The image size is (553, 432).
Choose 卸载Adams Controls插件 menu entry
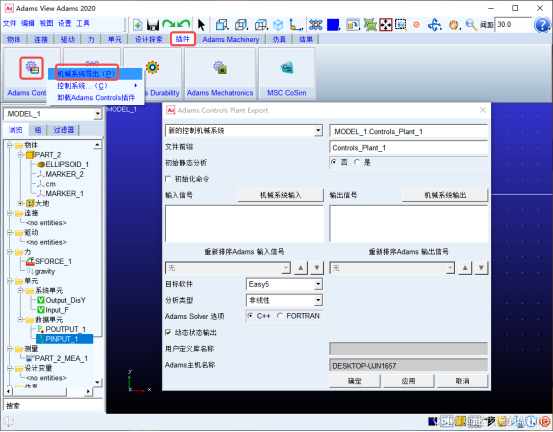pyautogui.click(x=96, y=98)
